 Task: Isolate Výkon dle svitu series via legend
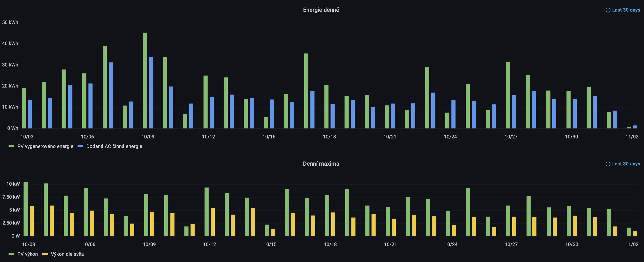(x=68, y=254)
